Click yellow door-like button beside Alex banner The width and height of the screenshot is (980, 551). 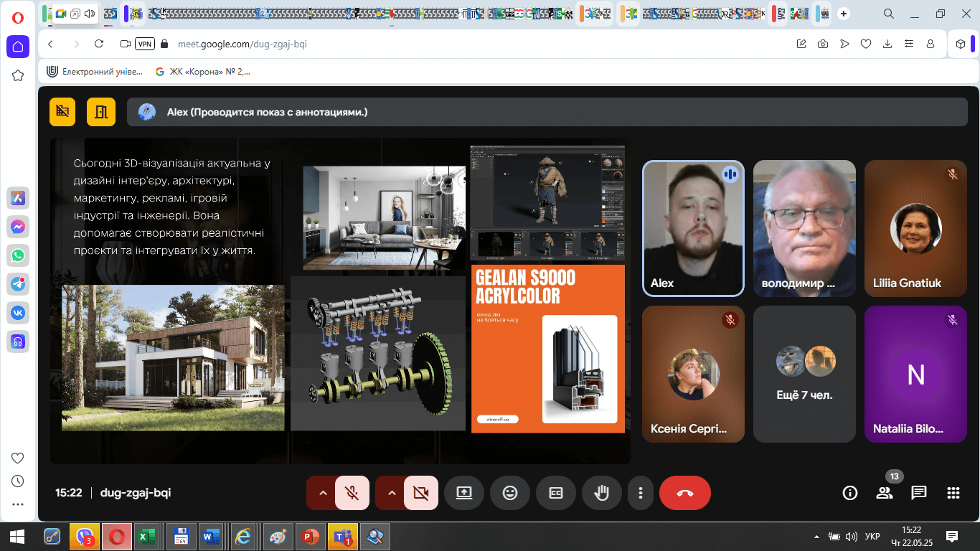101,112
